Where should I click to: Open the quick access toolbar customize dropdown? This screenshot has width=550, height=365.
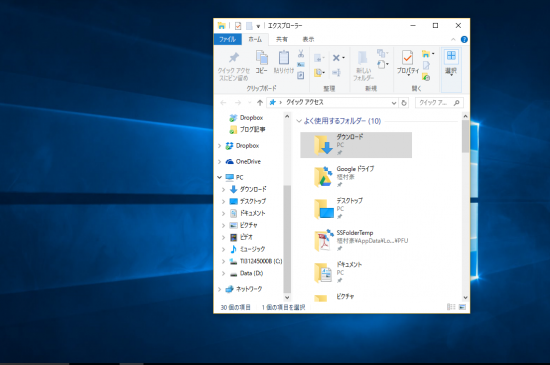pos(258,26)
